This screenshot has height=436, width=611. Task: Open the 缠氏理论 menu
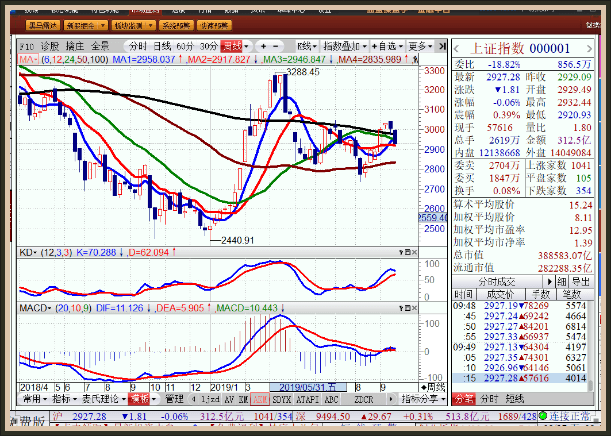click(103, 399)
